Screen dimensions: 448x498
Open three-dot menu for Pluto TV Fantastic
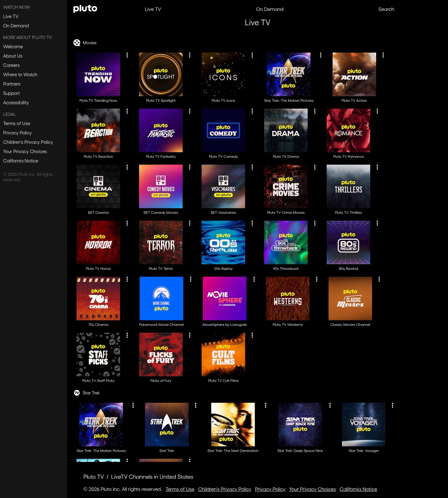click(x=190, y=111)
